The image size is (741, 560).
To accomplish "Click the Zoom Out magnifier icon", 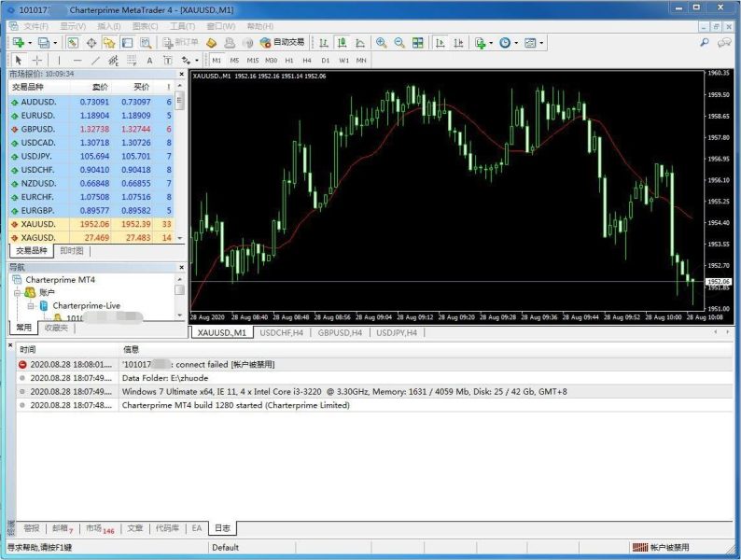I will pos(399,43).
